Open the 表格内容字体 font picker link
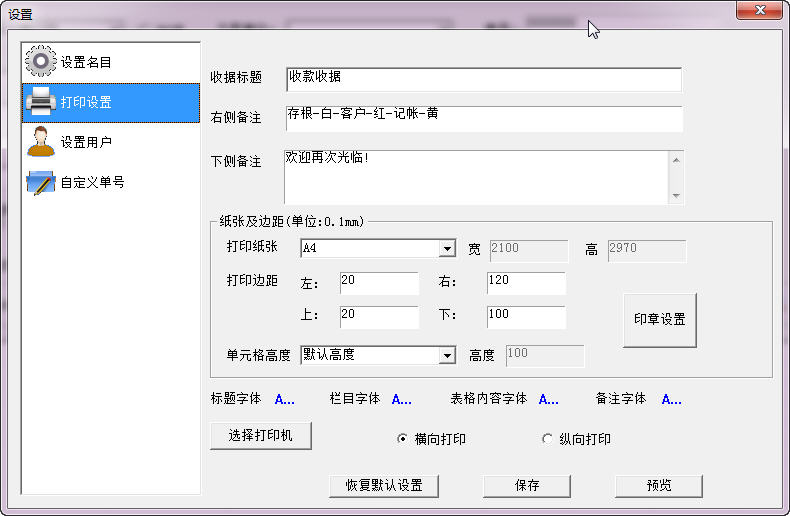Screen dimensions: 790x516 (x=549, y=400)
